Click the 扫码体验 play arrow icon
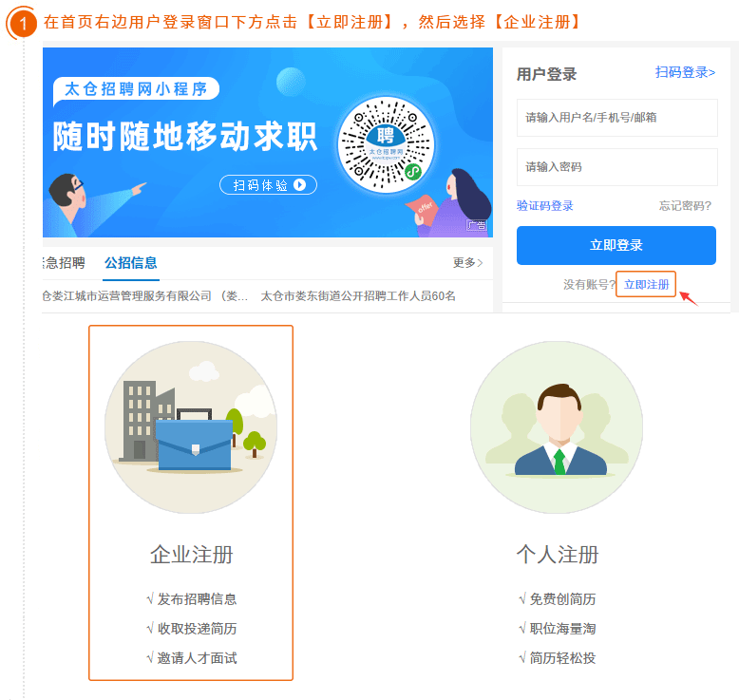Viewport: 739px width, 700px height. point(300,185)
